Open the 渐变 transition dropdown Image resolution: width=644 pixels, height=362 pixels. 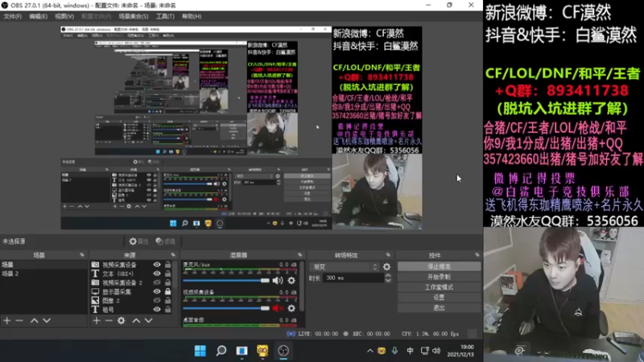pyautogui.click(x=345, y=267)
